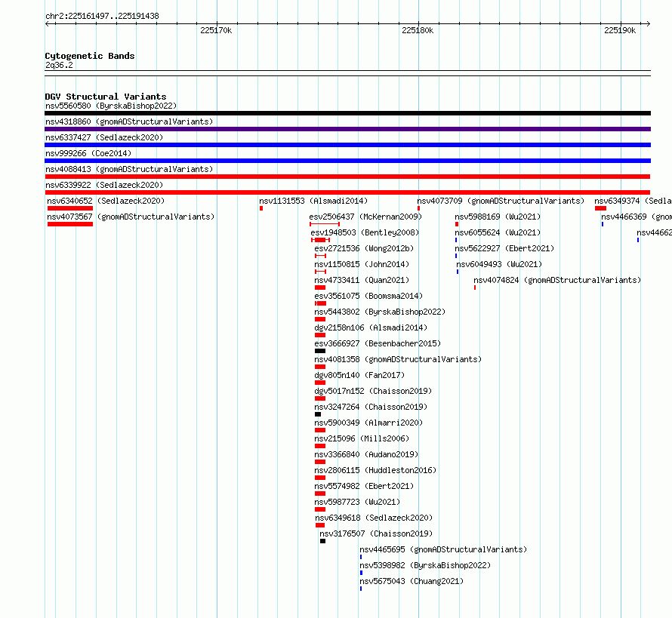Click the Cytogenetic Bands track title
The height and width of the screenshot is (618, 672).
point(90,56)
